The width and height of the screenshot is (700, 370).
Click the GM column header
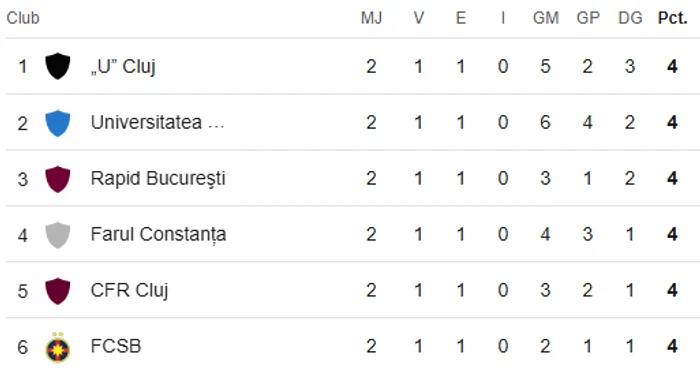pyautogui.click(x=546, y=18)
